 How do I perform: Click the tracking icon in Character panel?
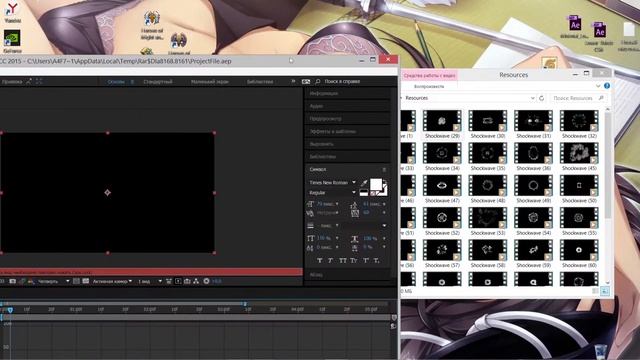(x=354, y=213)
